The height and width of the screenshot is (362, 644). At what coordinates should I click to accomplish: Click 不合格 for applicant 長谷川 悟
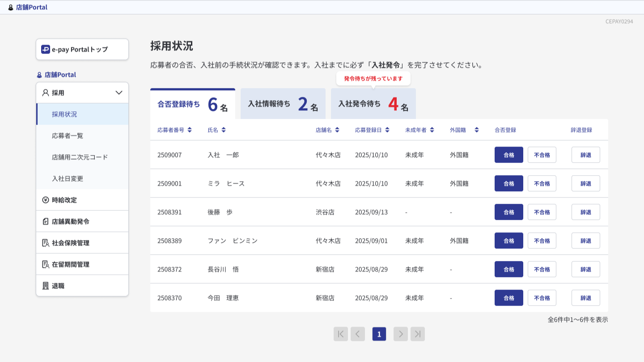[x=542, y=269]
